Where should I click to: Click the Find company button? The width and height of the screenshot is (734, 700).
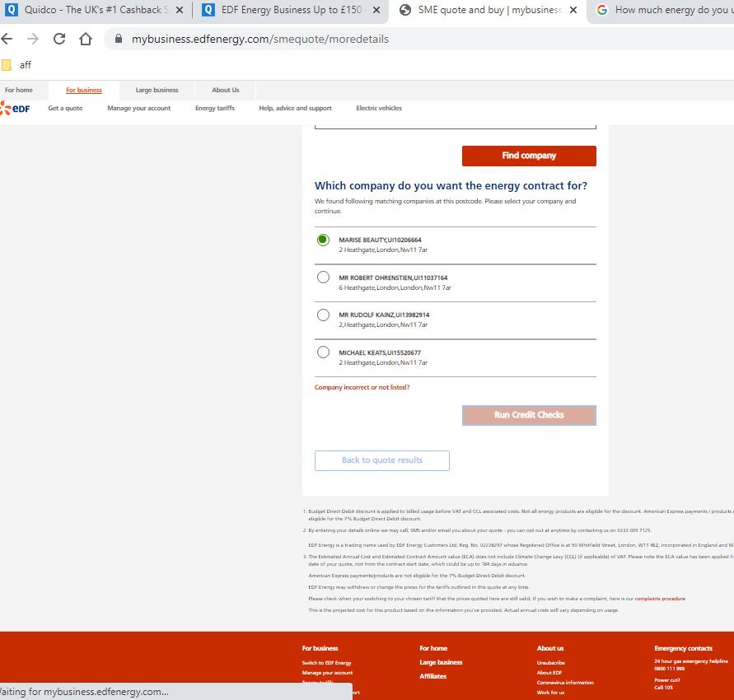point(529,156)
